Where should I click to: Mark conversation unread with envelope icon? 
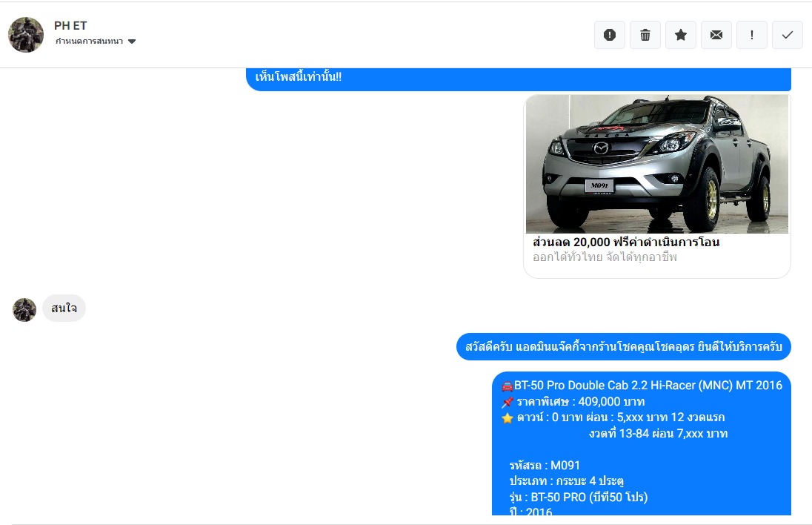pyautogui.click(x=716, y=35)
